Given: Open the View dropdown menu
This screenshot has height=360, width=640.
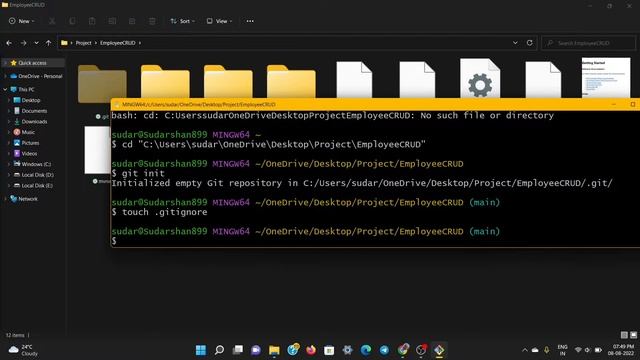Looking at the screenshot, I should click(219, 21).
